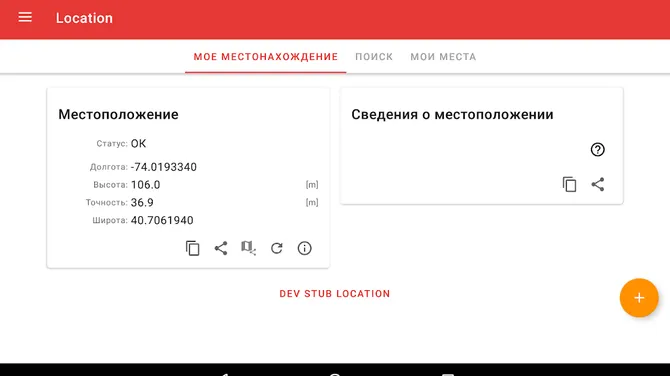The width and height of the screenshot is (670, 376).
Task: Click the Точность label
Action: coord(106,203)
